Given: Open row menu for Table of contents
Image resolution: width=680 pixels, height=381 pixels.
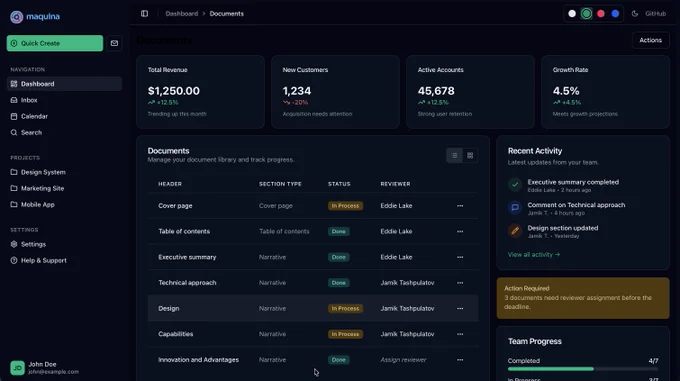Looking at the screenshot, I should pyautogui.click(x=460, y=231).
